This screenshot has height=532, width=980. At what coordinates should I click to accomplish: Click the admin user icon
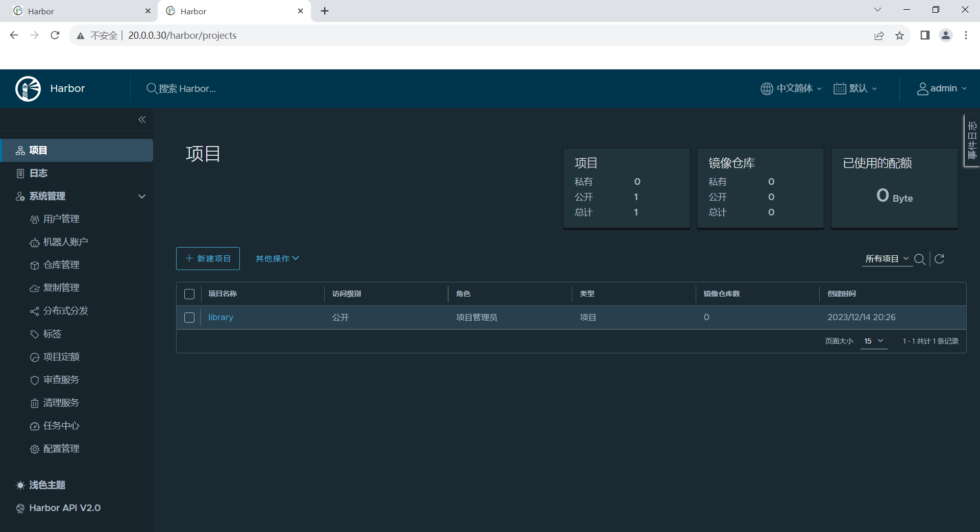[922, 89]
